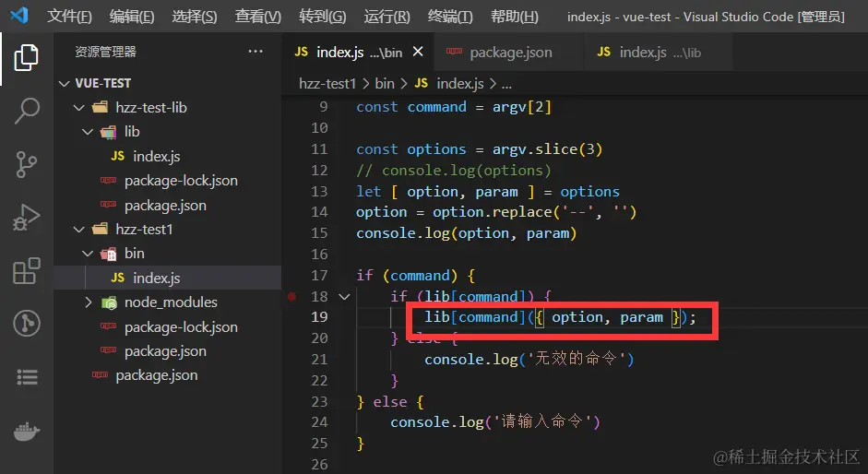Click console.log('无效的命令') line

529,360
